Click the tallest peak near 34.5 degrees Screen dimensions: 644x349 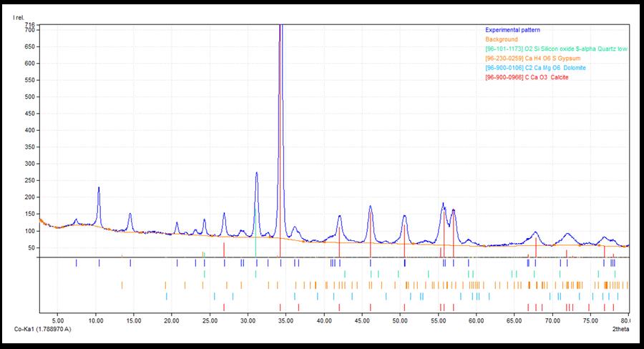pos(280,29)
